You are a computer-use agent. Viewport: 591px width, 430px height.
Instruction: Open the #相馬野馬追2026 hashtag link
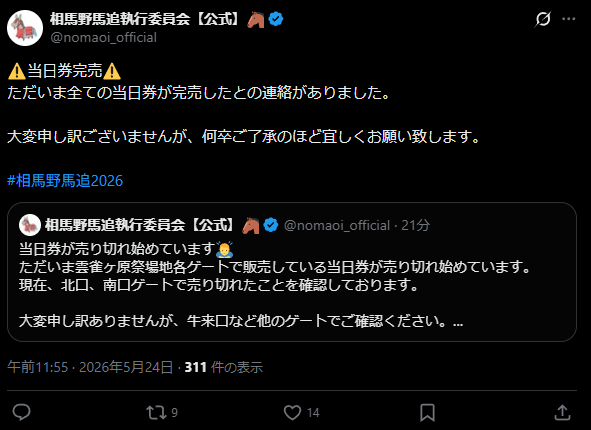[x=65, y=181]
